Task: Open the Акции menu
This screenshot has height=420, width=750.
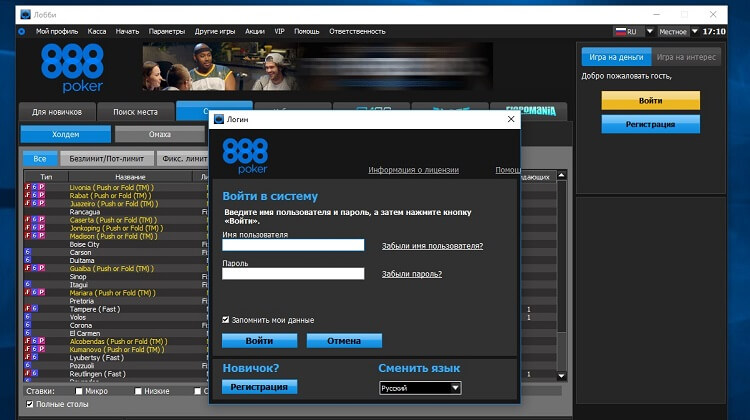Action: (254, 32)
